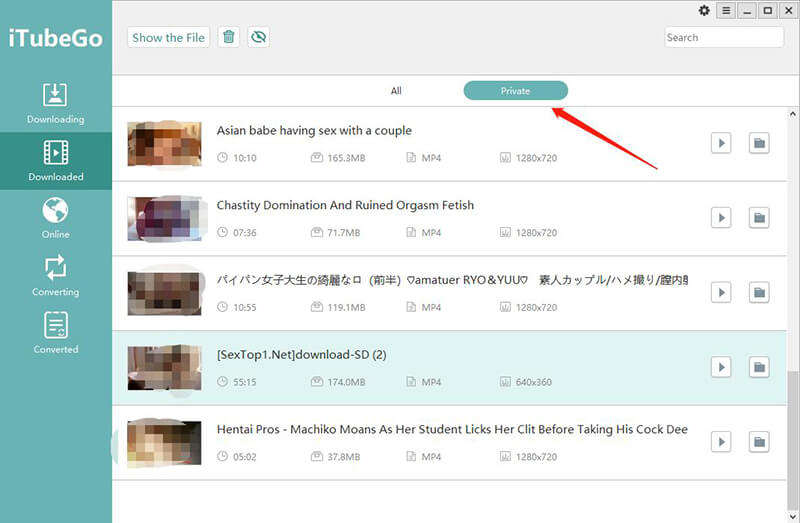The image size is (800, 523).
Task: Open folder for the 37.8MB file
Action: (x=759, y=442)
